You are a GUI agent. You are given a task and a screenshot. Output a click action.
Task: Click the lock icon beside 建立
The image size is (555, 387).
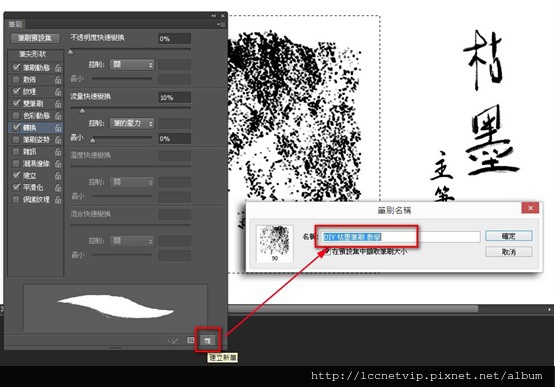(58, 176)
